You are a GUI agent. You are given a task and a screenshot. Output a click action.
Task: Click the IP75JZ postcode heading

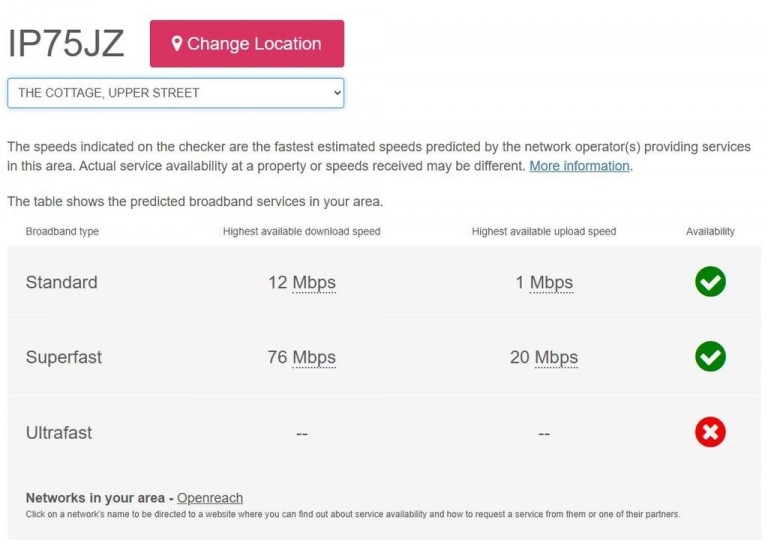point(66,44)
